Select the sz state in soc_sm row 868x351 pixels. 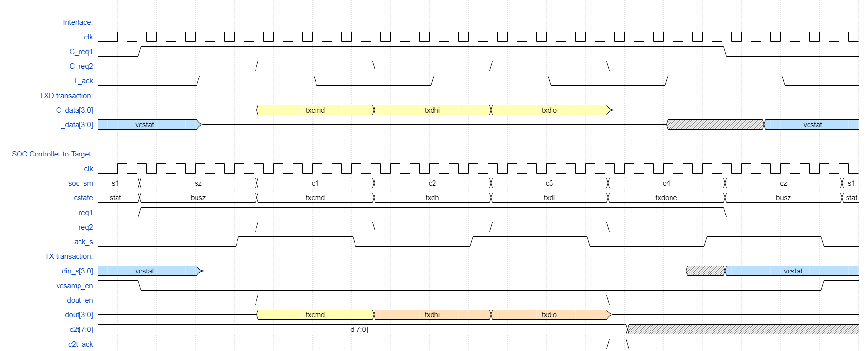pos(198,183)
